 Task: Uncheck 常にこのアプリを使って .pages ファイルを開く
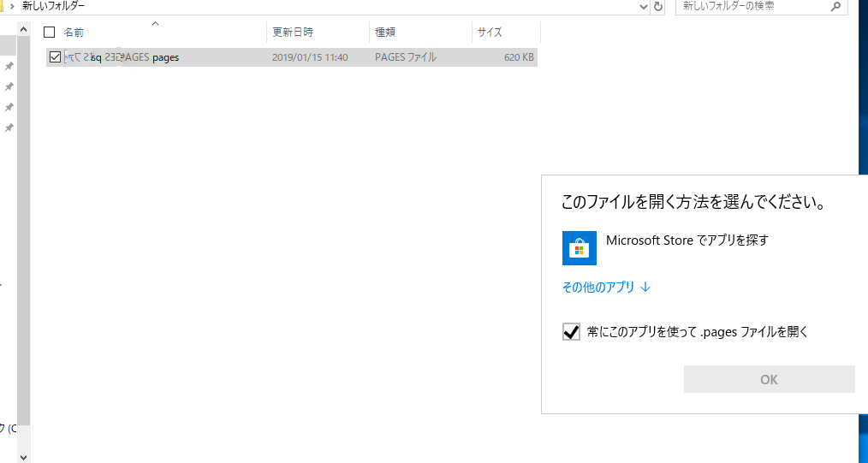point(571,332)
